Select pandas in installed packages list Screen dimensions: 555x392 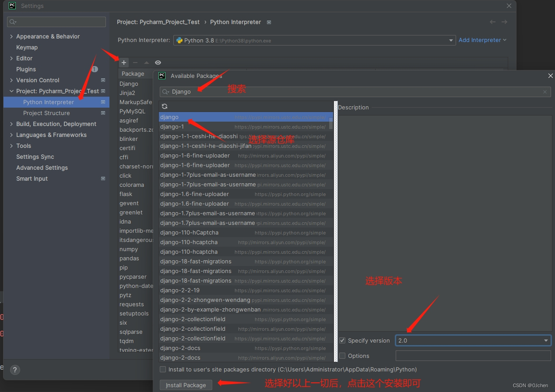pyautogui.click(x=129, y=258)
